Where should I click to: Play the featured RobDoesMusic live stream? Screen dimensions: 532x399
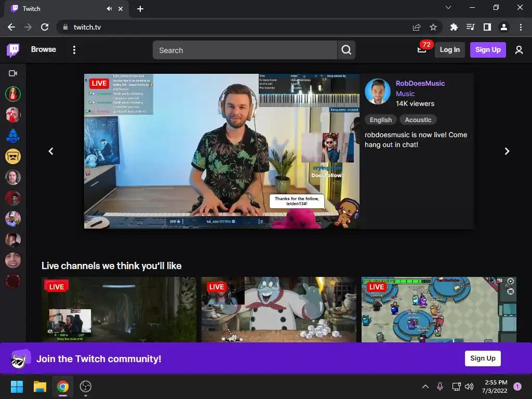click(x=222, y=151)
